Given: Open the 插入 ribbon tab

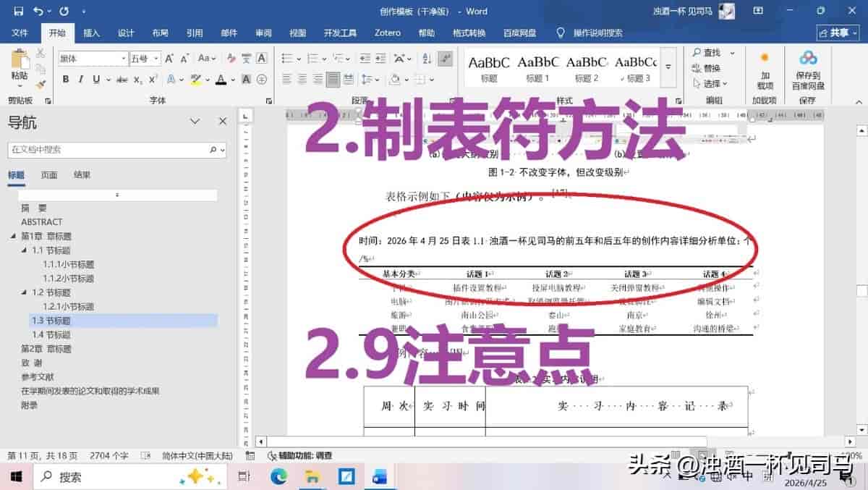Looking at the screenshot, I should (x=92, y=33).
